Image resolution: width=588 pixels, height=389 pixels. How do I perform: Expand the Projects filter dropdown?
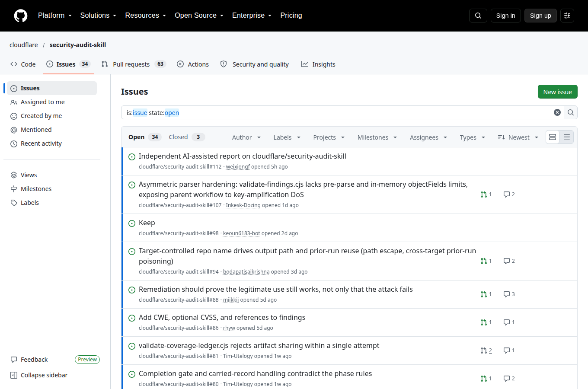pos(329,137)
